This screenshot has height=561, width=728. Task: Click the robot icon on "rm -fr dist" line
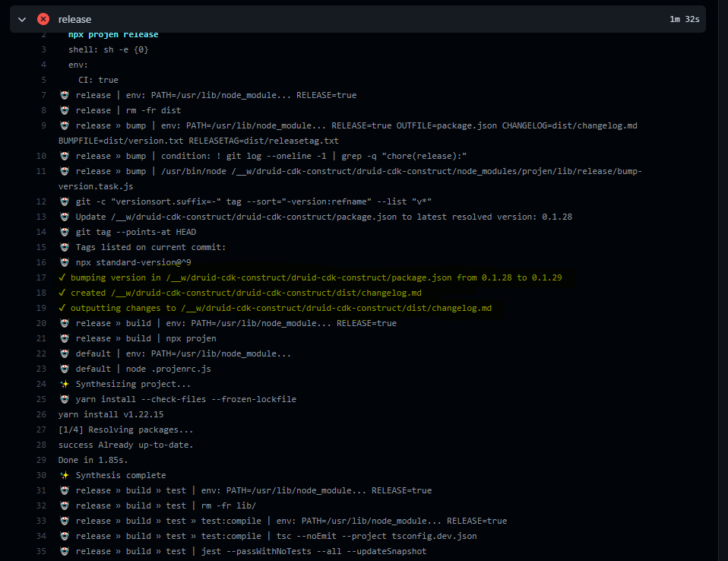65,110
